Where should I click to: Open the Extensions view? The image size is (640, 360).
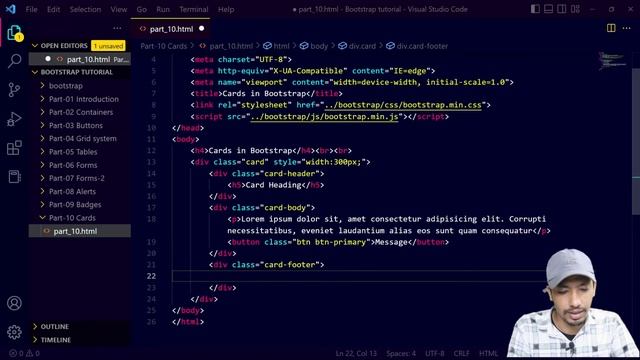14,148
